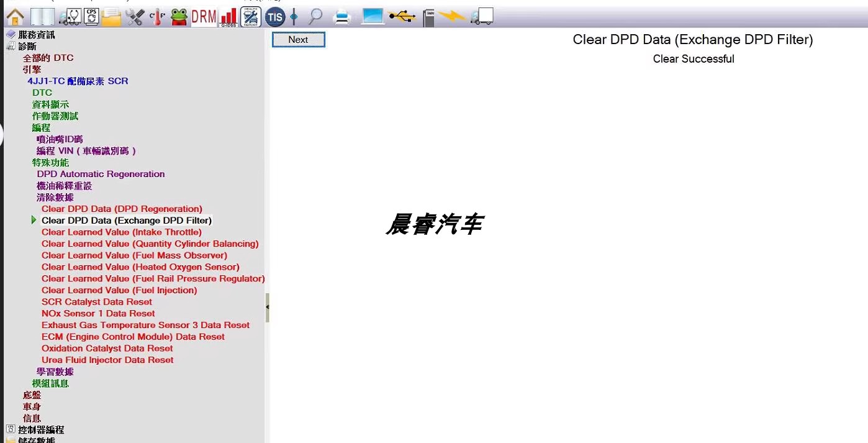Open 資料顯示 data display
Screen dimensions: 868x443
tap(51, 104)
